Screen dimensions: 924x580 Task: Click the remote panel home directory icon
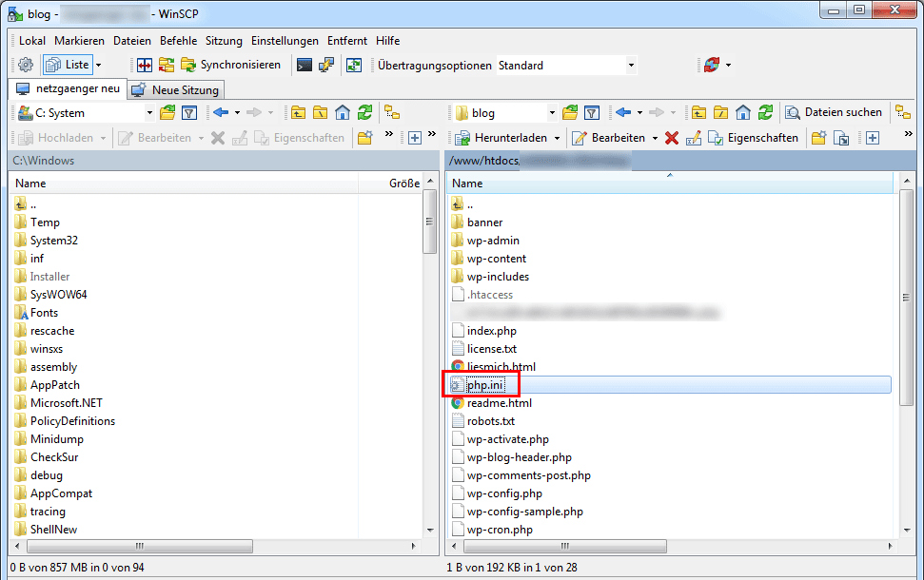tap(743, 112)
